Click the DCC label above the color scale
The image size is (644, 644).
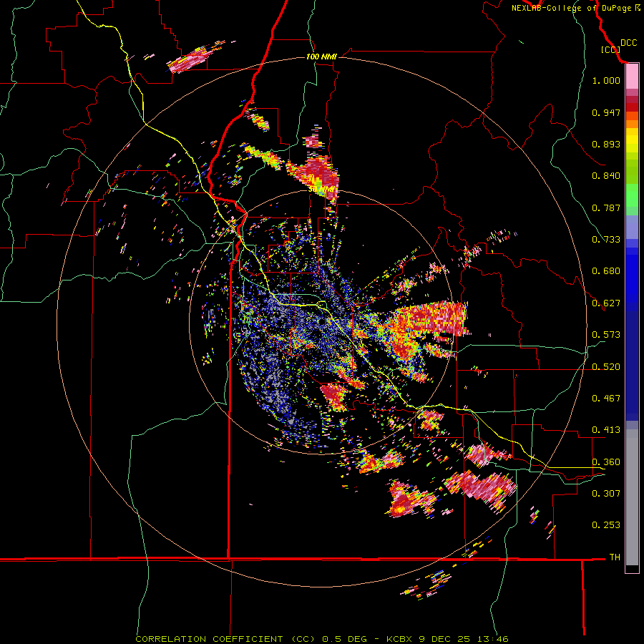point(629,43)
